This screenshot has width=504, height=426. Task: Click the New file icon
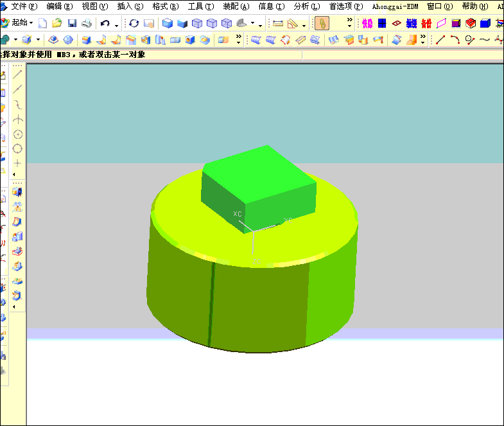click(x=42, y=23)
